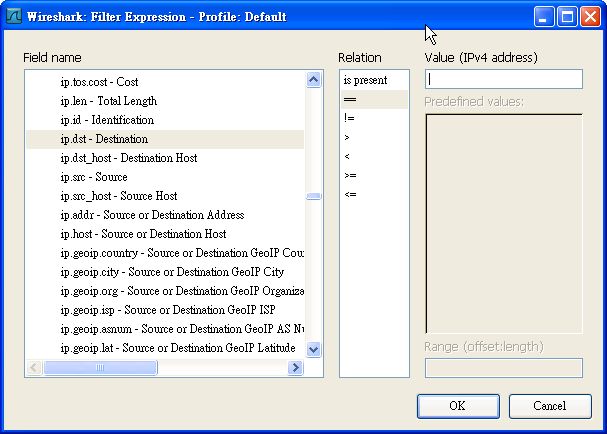This screenshot has width=607, height=434.
Task: Select field ip.dst - Destination
Action: pos(165,139)
